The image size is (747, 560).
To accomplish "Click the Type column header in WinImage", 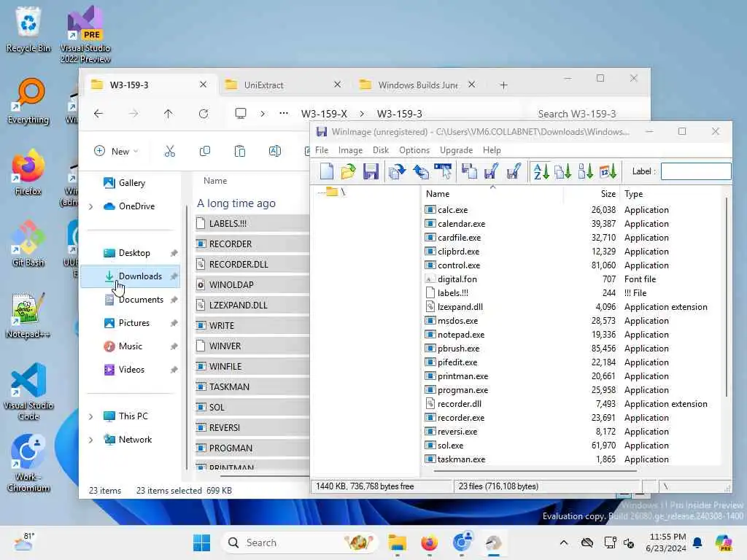I will click(x=671, y=194).
